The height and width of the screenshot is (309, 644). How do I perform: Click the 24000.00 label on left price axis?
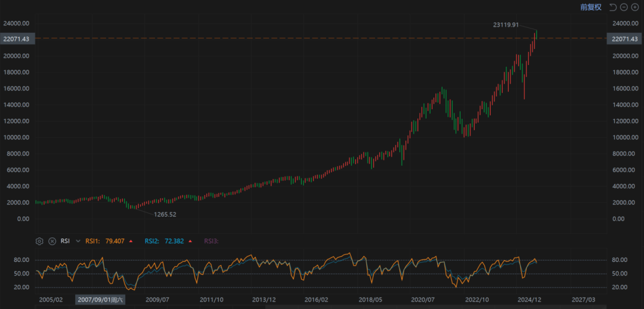pyautogui.click(x=16, y=23)
